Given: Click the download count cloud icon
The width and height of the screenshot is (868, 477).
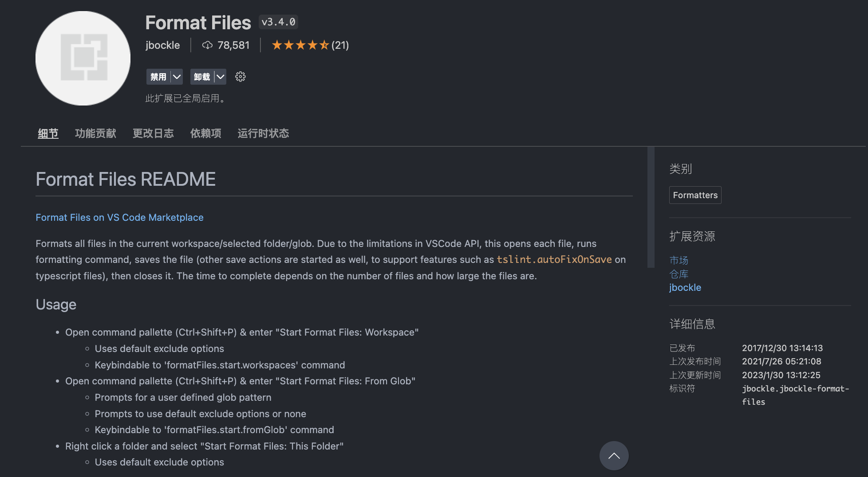Looking at the screenshot, I should [207, 45].
